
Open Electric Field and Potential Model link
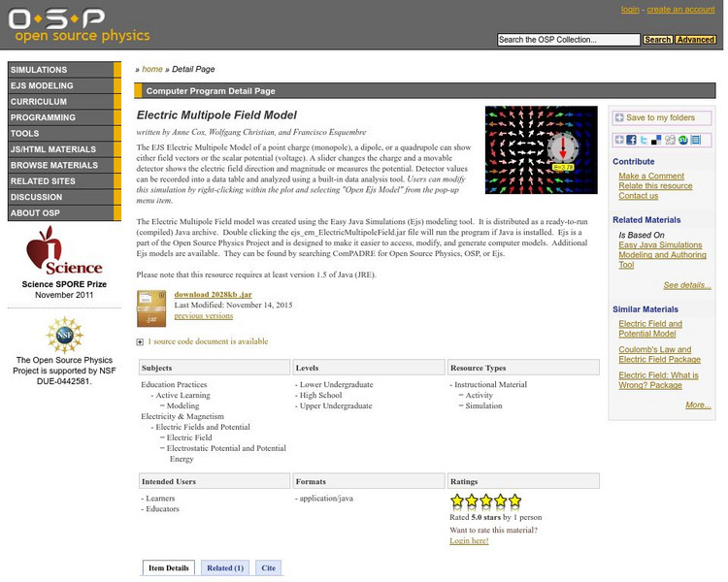(650, 329)
